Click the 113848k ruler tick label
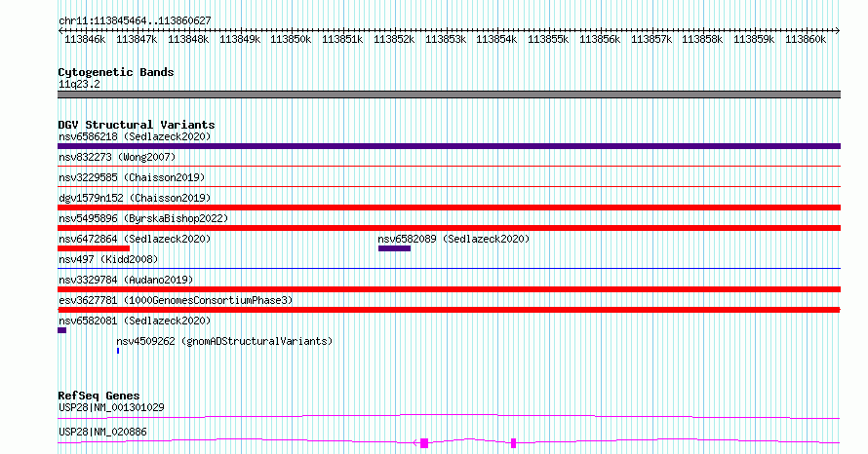 188,40
